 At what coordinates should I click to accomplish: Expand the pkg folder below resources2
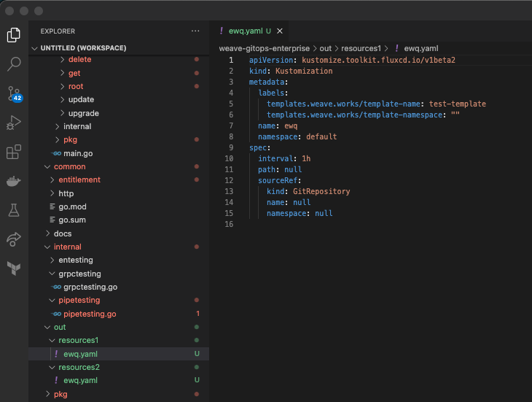(x=119, y=394)
